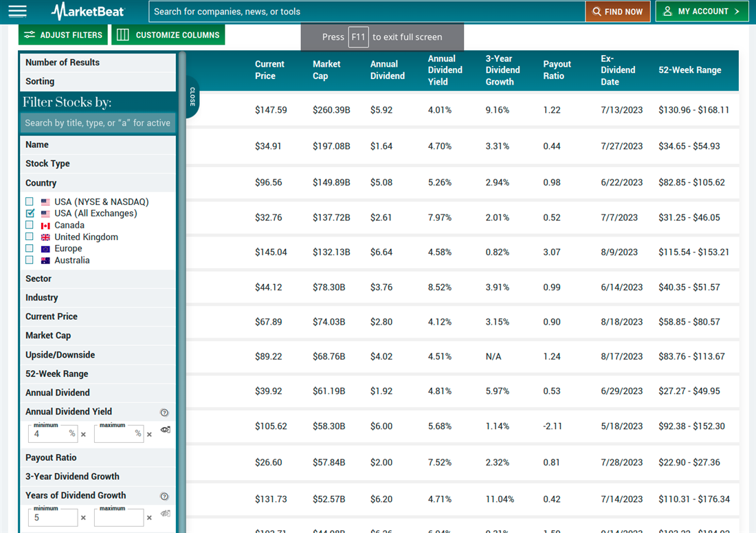Screen dimensions: 756x533
Task: Click the FIND NOW button
Action: [x=617, y=11]
